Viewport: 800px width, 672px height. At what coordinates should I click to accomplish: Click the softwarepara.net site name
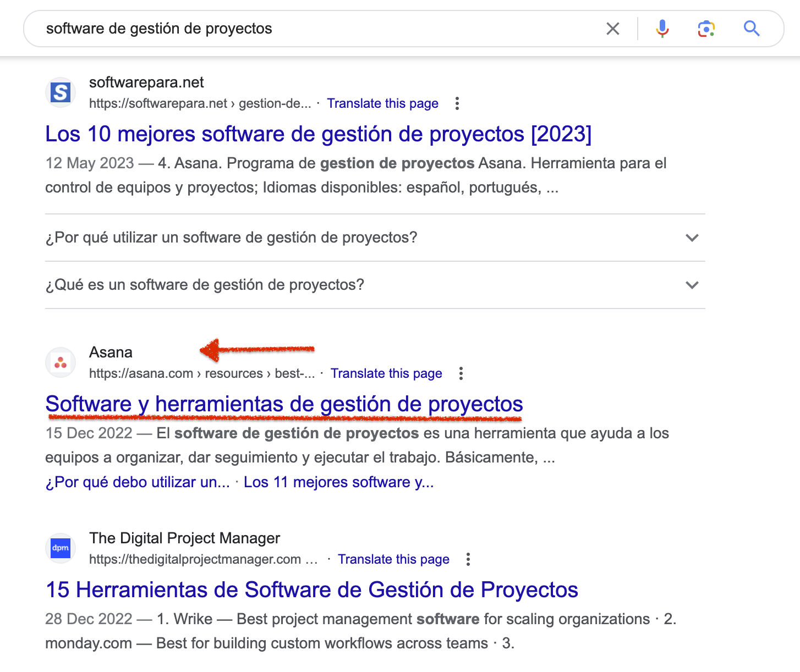click(x=146, y=82)
